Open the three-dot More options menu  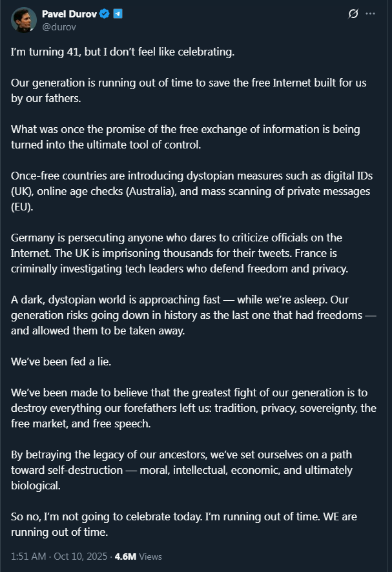point(370,14)
